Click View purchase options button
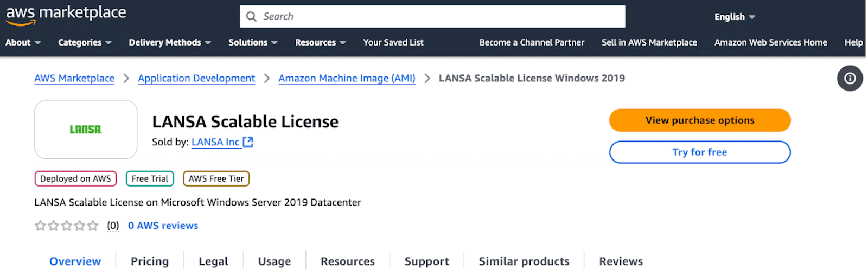 (700, 120)
